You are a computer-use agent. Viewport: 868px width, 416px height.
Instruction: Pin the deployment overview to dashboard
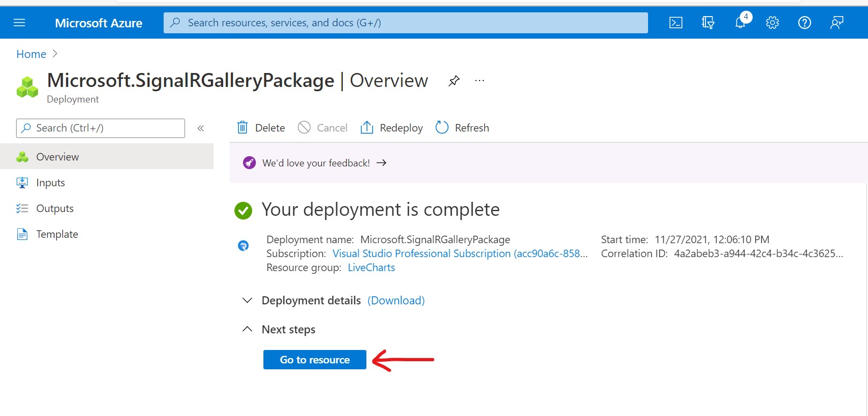coord(454,81)
